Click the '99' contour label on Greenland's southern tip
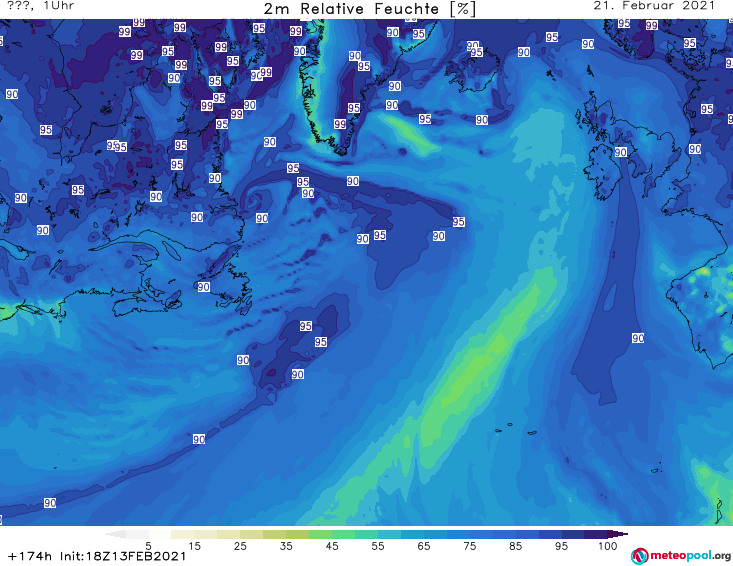 tap(340, 124)
